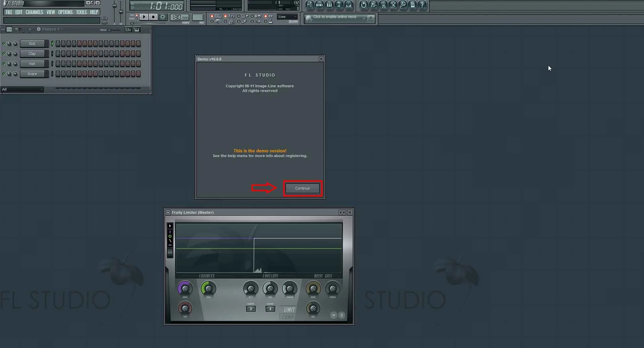Image resolution: width=644 pixels, height=348 pixels.
Task: Switch Fruity Limiter to COMP mode
Action: pos(287,317)
